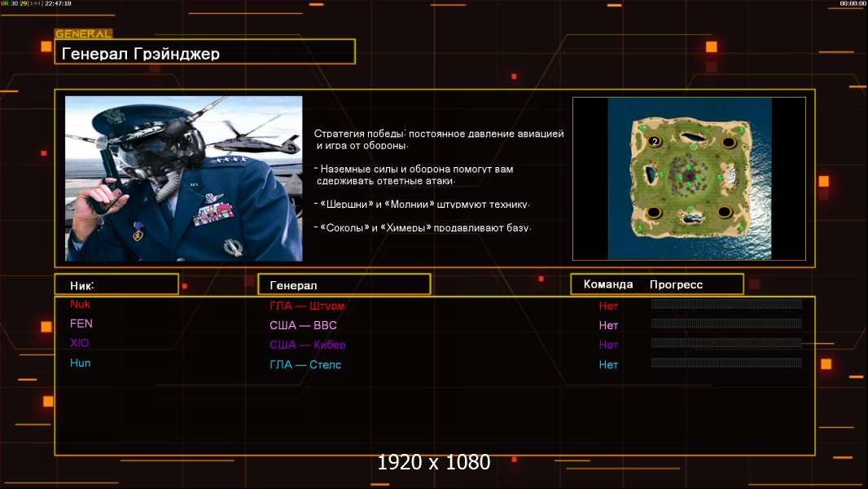Click the loading progress bar for Hun
The height and width of the screenshot is (489, 868).
726,363
